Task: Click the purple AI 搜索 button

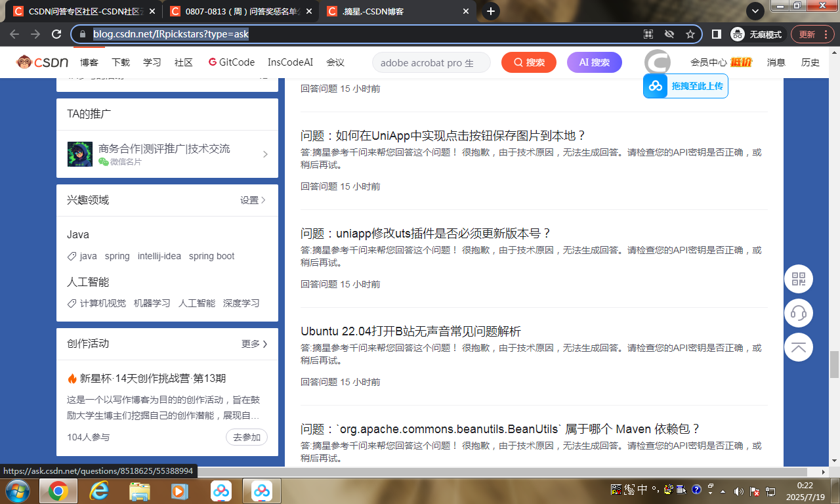Action: pos(595,62)
